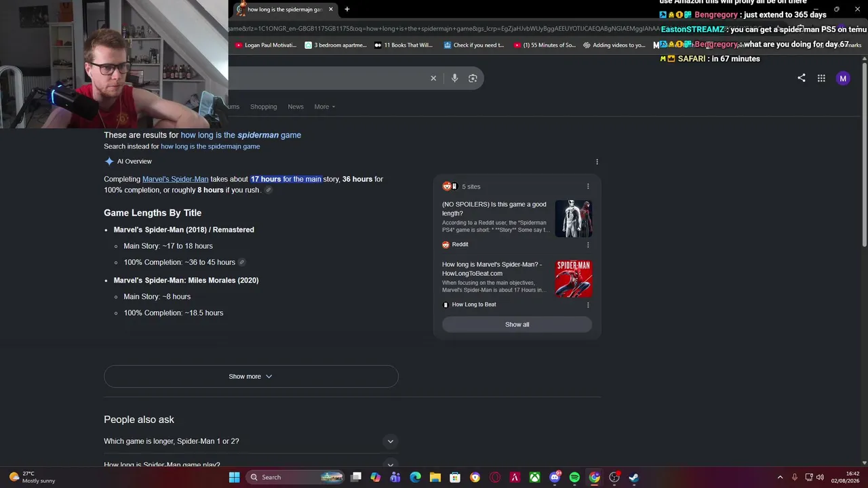The height and width of the screenshot is (488, 868).
Task: Click the Marvel's Spider-Man link in AI Overview
Action: coord(176,179)
